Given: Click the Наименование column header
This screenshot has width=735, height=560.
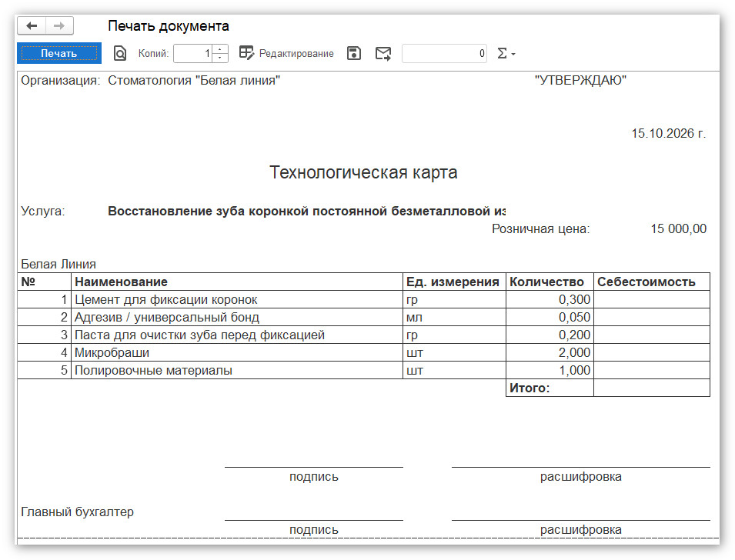Looking at the screenshot, I should click(x=237, y=282).
